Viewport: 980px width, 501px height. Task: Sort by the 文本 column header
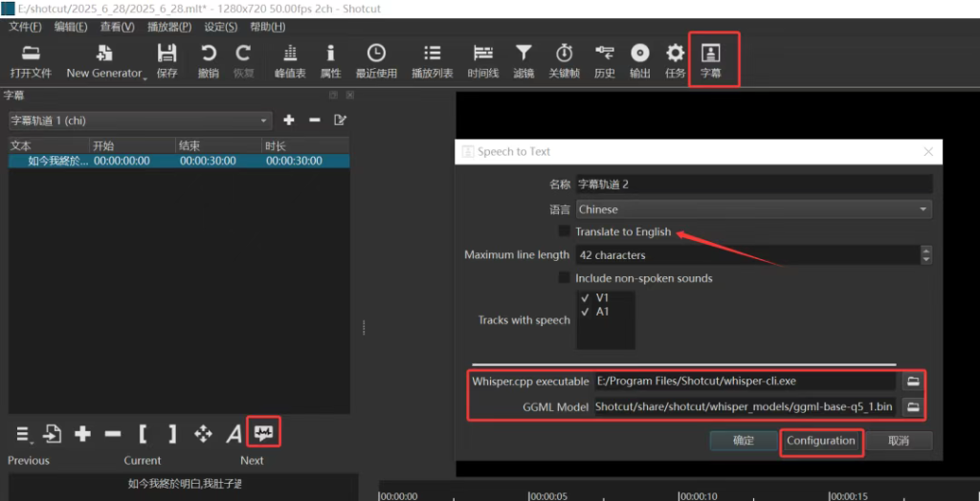49,146
